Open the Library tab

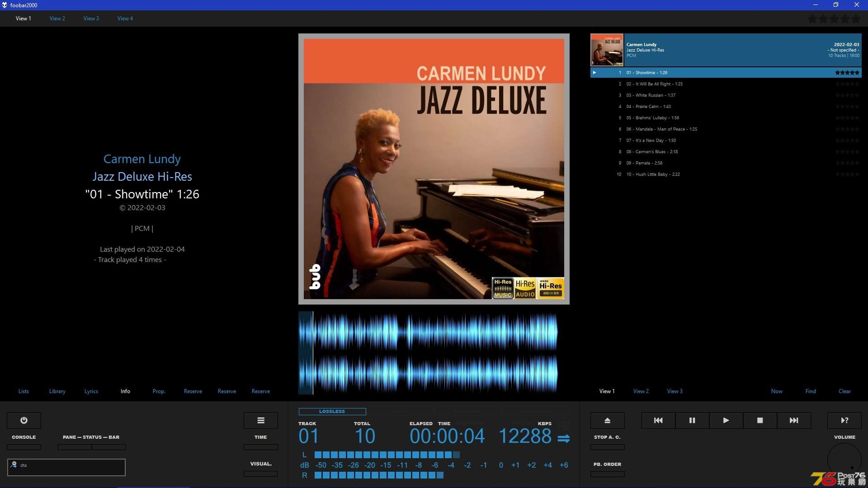tap(57, 391)
